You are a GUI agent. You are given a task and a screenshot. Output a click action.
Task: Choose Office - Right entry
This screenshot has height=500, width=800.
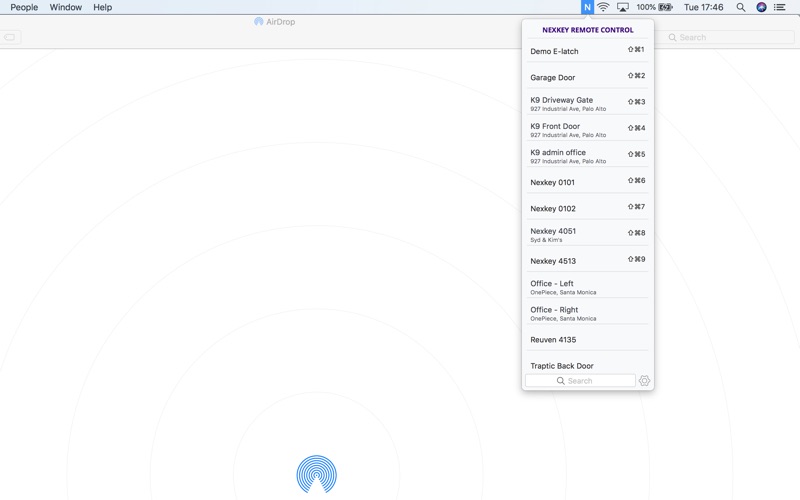point(587,313)
